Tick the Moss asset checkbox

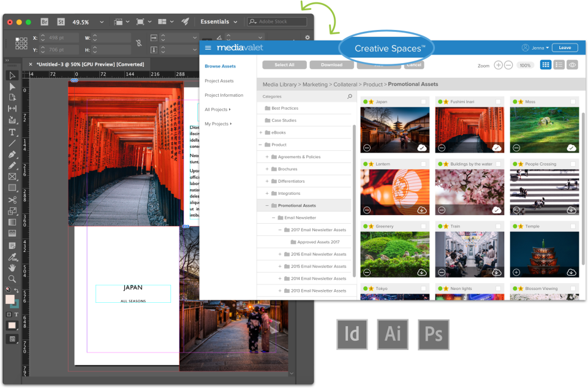pyautogui.click(x=573, y=102)
